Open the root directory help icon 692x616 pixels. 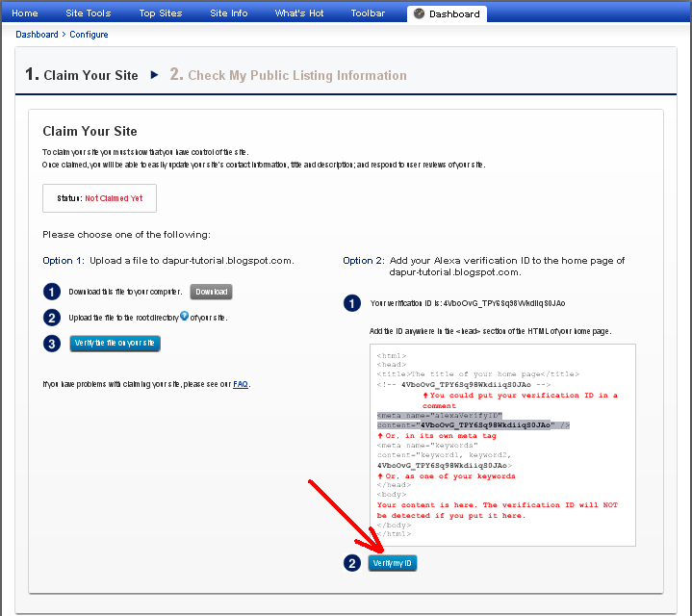185,316
